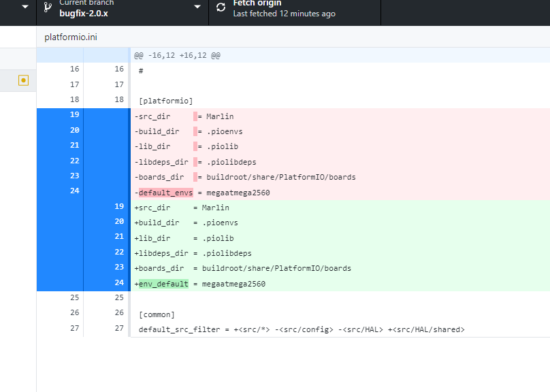Screen dimensions: 550x392
Task: Click the Fetch origin circular refresh icon
Action: (219, 7)
